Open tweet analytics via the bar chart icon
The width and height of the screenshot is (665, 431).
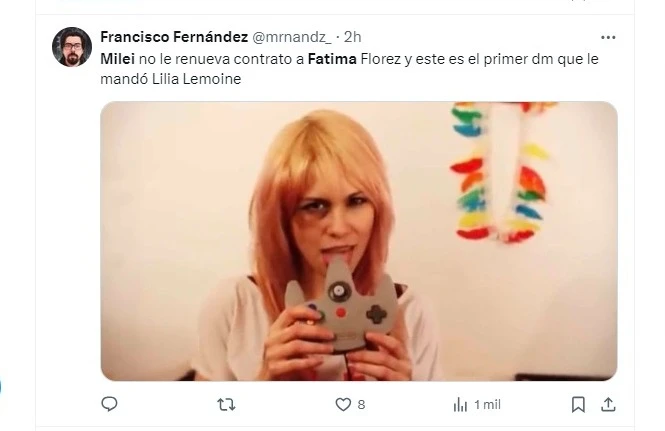tap(460, 404)
